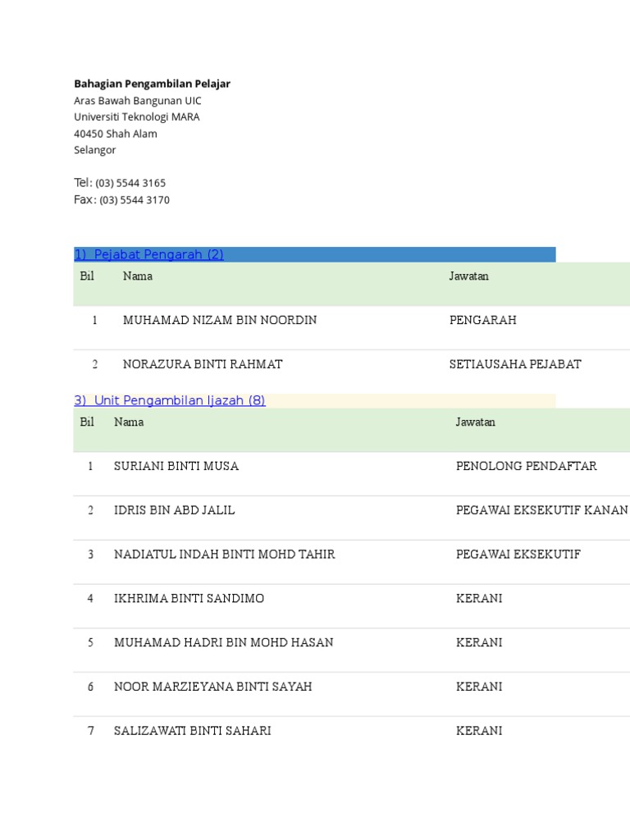Click 'Bil' header in Unit Pengambilan Ijazah table
Image resolution: width=630 pixels, height=840 pixels.
click(87, 422)
